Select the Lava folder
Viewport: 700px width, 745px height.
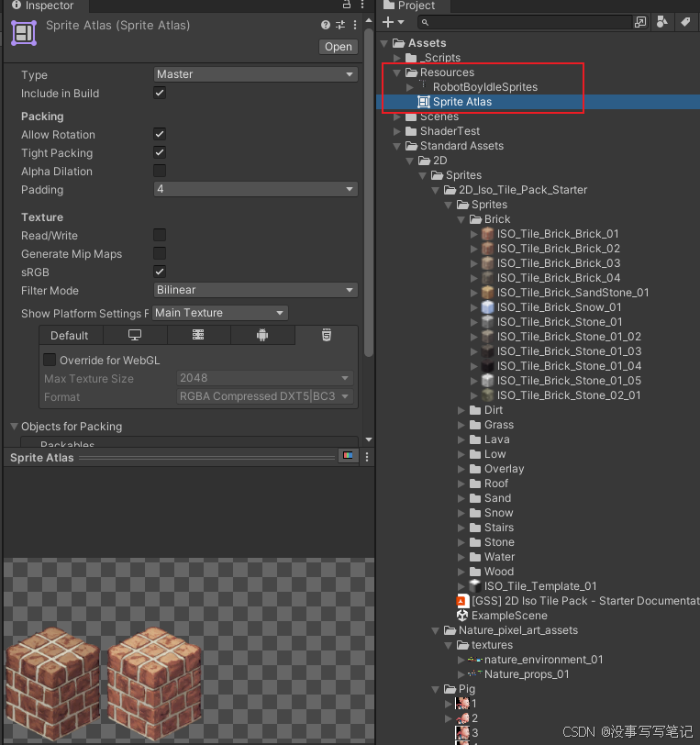pyautogui.click(x=490, y=439)
